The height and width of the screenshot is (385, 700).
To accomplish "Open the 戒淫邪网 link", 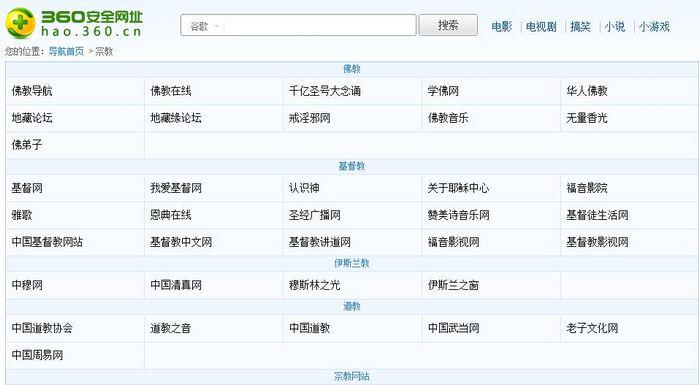I will 309,118.
